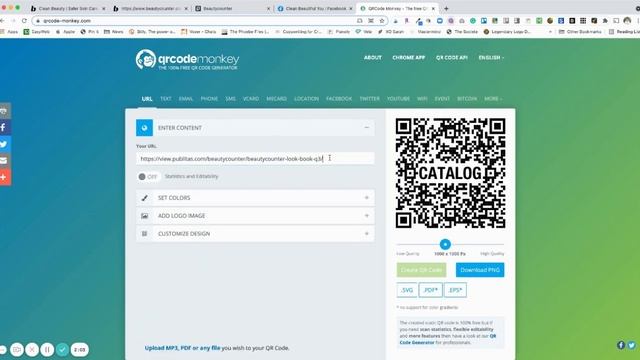This screenshot has width=640, height=360.
Task: Click the browser address bar
Action: pyautogui.click(x=196, y=20)
